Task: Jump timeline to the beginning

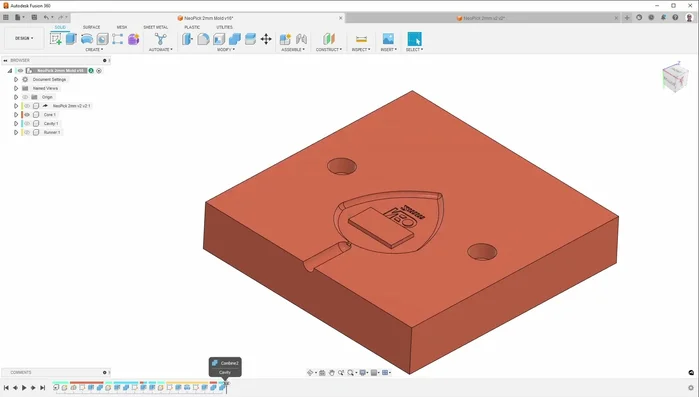Action: click(x=6, y=388)
